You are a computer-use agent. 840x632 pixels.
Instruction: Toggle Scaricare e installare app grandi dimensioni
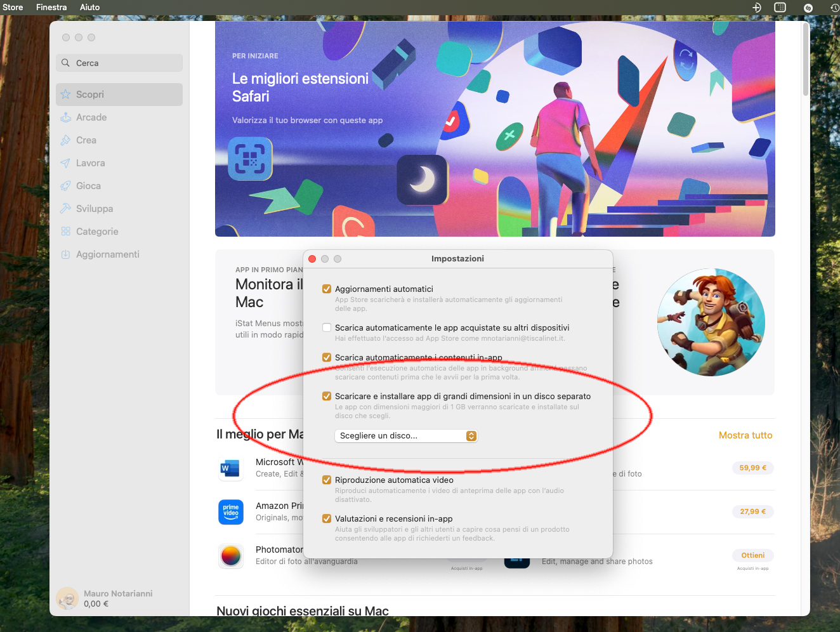[x=327, y=396]
